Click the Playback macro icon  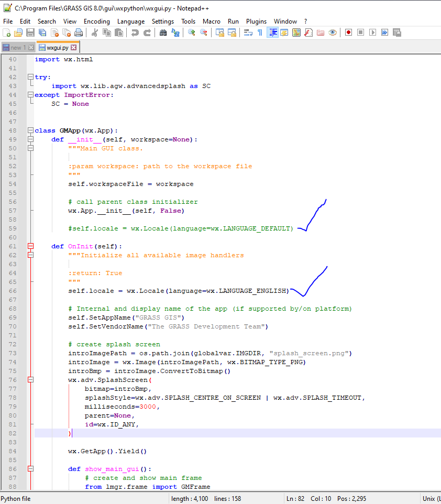point(372,32)
